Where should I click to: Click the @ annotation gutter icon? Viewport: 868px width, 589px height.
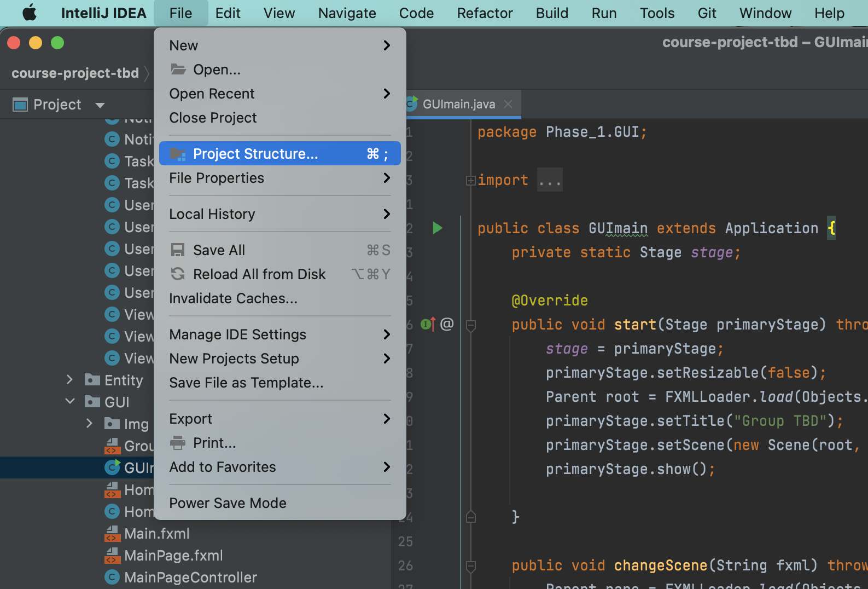447,324
